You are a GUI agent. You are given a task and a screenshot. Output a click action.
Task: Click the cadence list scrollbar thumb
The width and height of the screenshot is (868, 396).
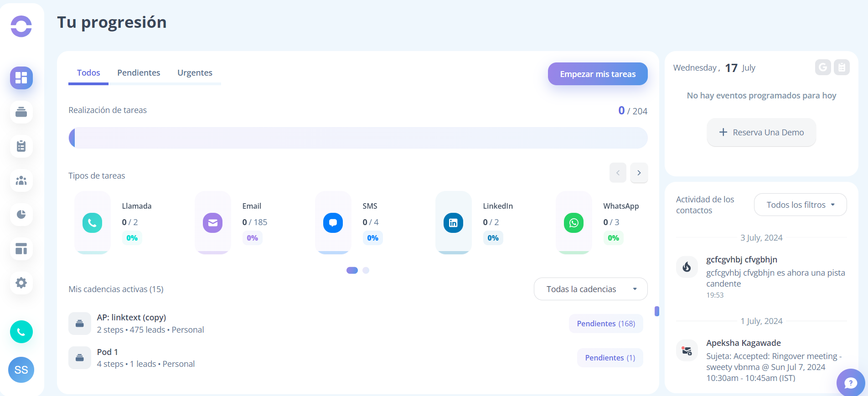[657, 311]
